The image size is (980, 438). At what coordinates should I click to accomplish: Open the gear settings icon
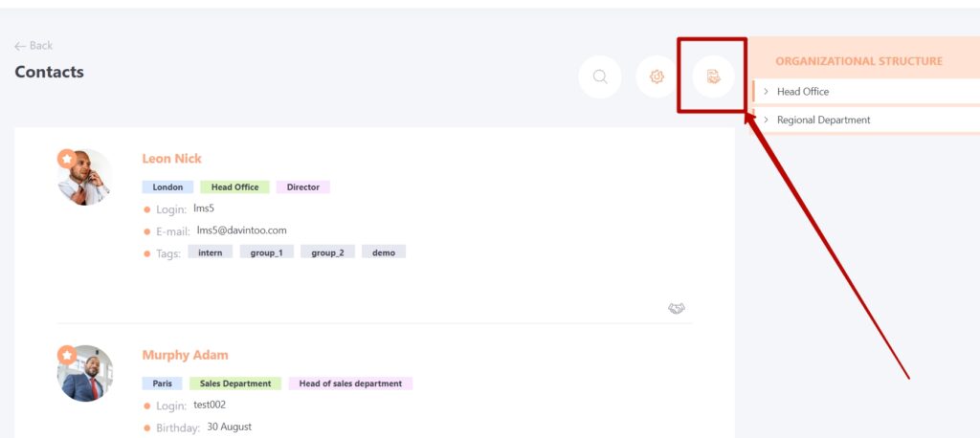tap(657, 77)
